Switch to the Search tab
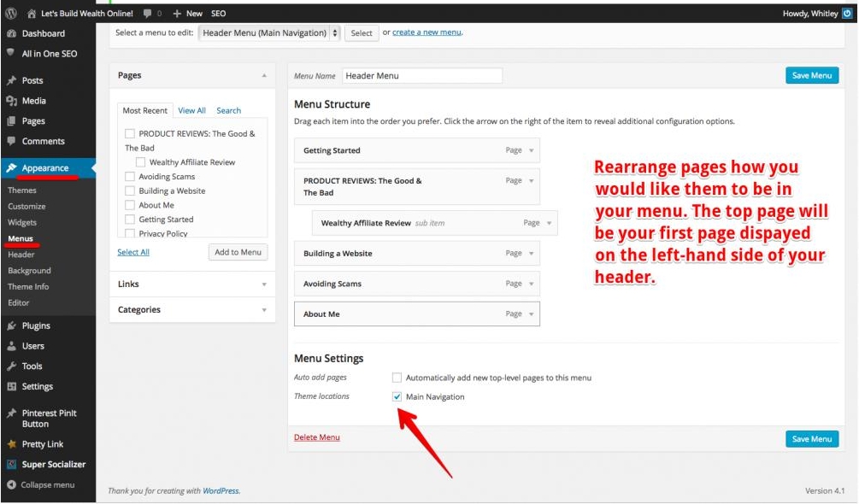Screen dimensions: 859x504 pyautogui.click(x=228, y=110)
